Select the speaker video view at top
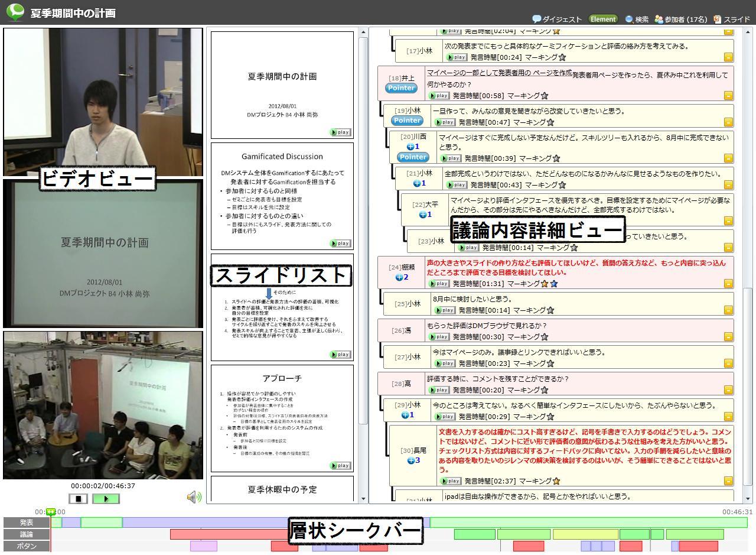The image size is (756, 555). click(x=103, y=102)
